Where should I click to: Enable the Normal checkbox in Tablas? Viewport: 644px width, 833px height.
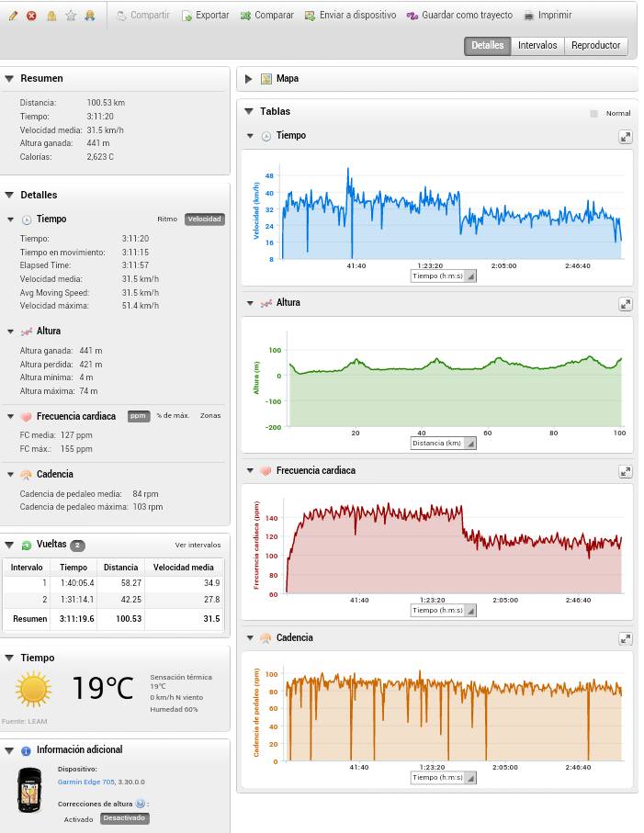click(594, 113)
